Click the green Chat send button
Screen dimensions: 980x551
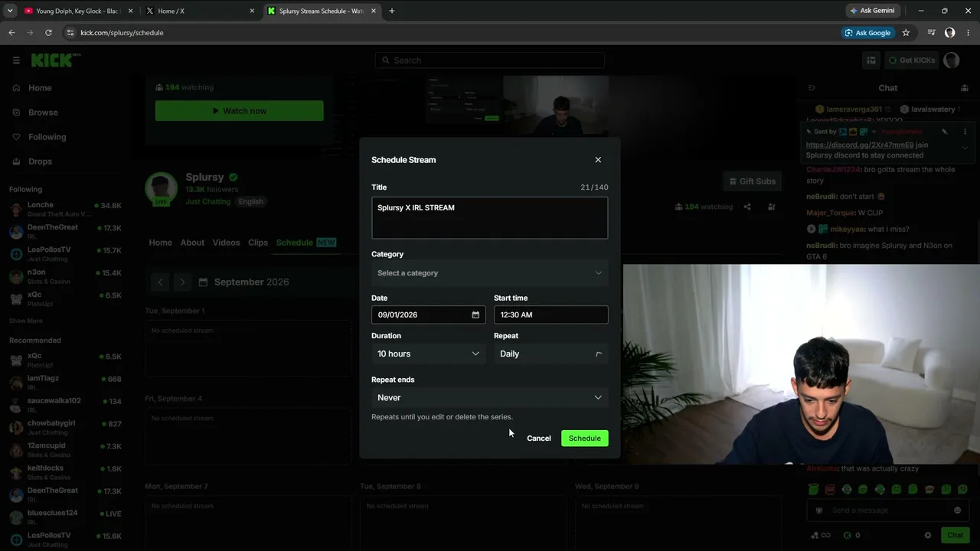click(955, 536)
